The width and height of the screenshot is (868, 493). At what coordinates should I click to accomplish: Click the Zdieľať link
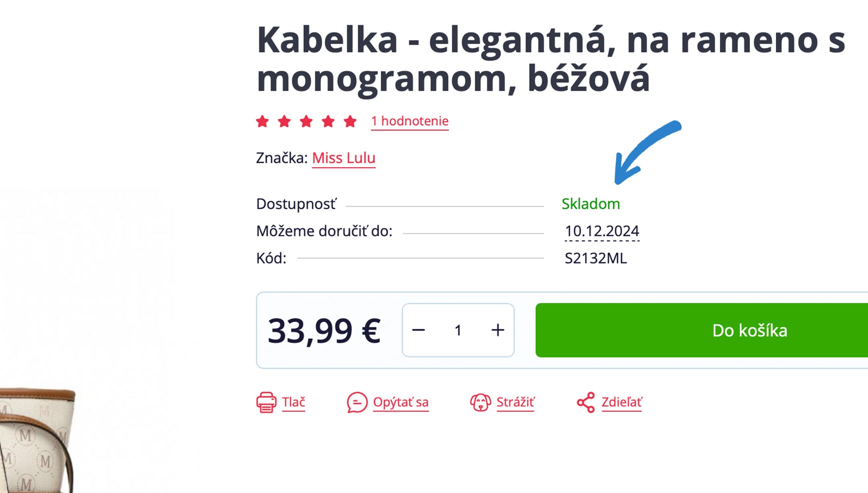[x=622, y=402]
